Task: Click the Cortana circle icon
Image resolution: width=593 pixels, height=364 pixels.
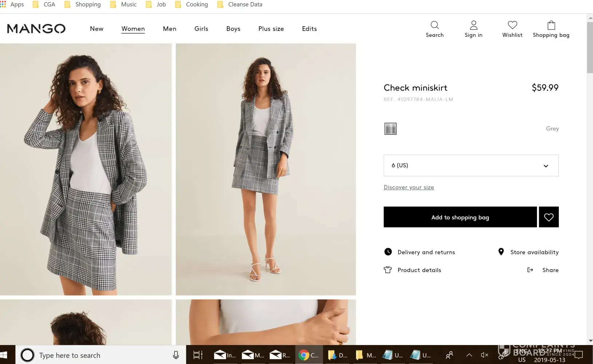Action: [27, 355]
